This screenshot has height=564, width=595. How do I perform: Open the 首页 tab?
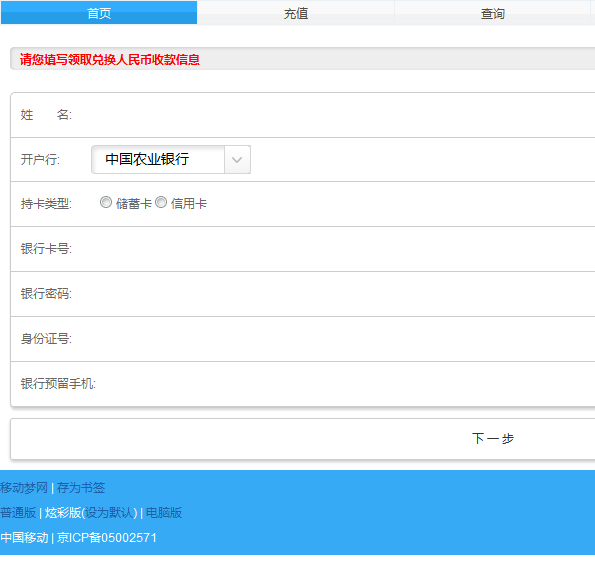[x=99, y=13]
